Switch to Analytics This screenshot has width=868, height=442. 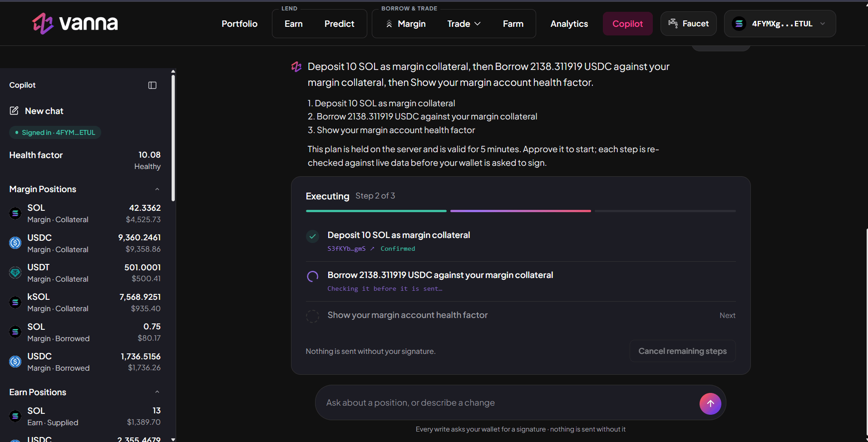coord(569,24)
